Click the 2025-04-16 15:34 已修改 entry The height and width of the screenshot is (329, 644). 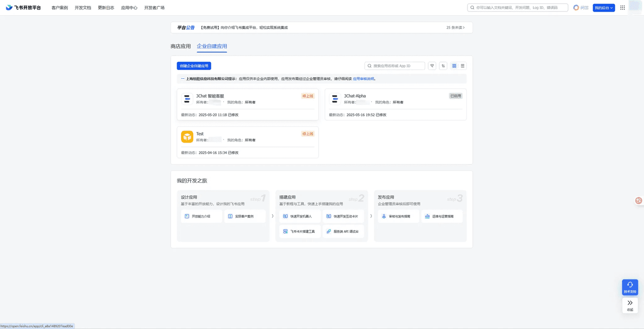[x=218, y=153]
